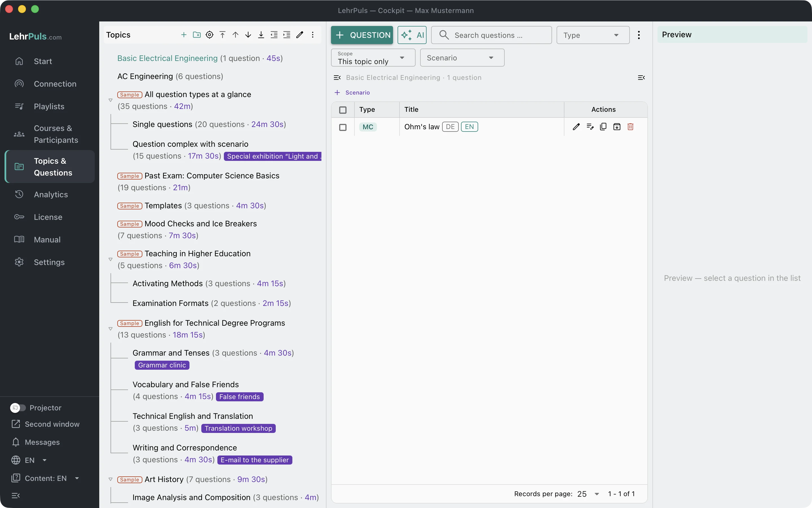Open Playlists in the sidebar
The image size is (812, 508).
point(50,106)
